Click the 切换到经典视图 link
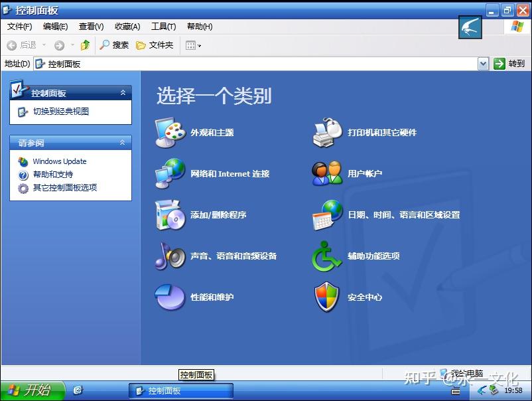The image size is (532, 401). (61, 112)
